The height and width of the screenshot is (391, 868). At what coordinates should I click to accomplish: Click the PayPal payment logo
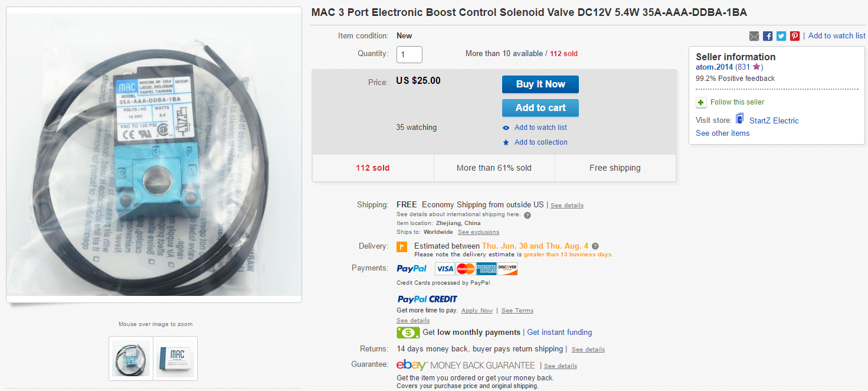(411, 268)
